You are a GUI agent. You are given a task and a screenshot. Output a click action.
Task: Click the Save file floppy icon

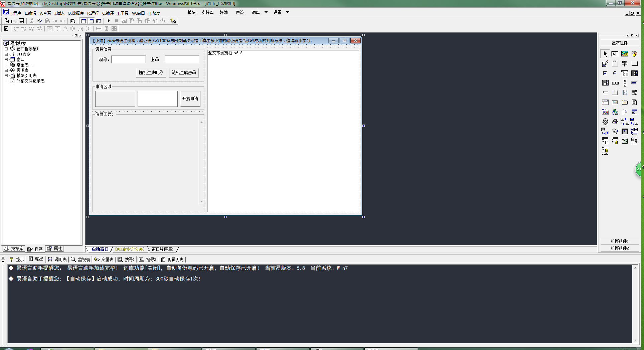[21, 21]
